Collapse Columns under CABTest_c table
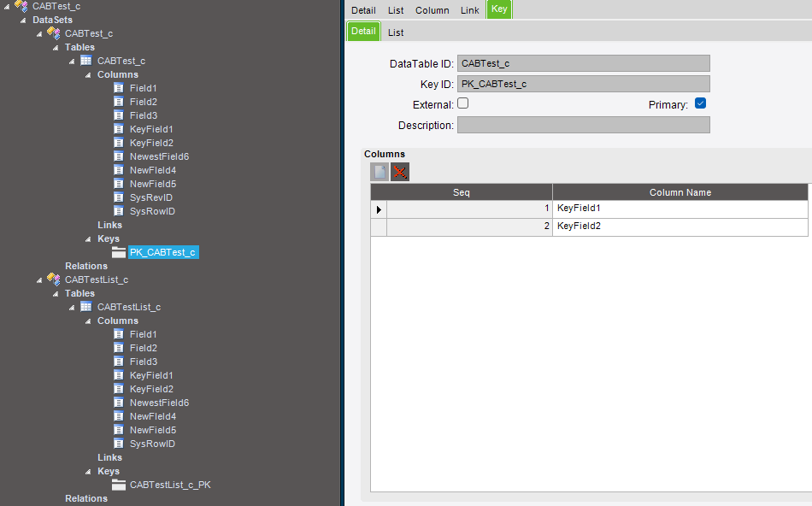 pos(88,75)
